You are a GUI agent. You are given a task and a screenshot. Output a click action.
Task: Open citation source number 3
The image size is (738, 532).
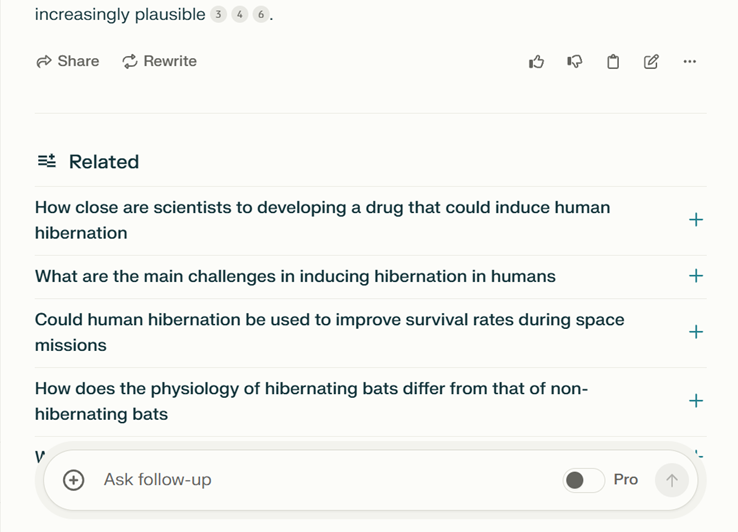[218, 15]
